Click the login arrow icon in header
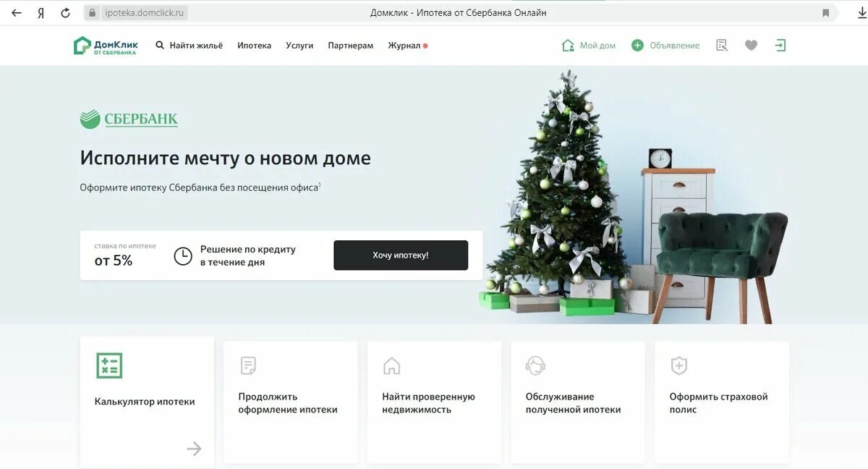 [x=780, y=45]
